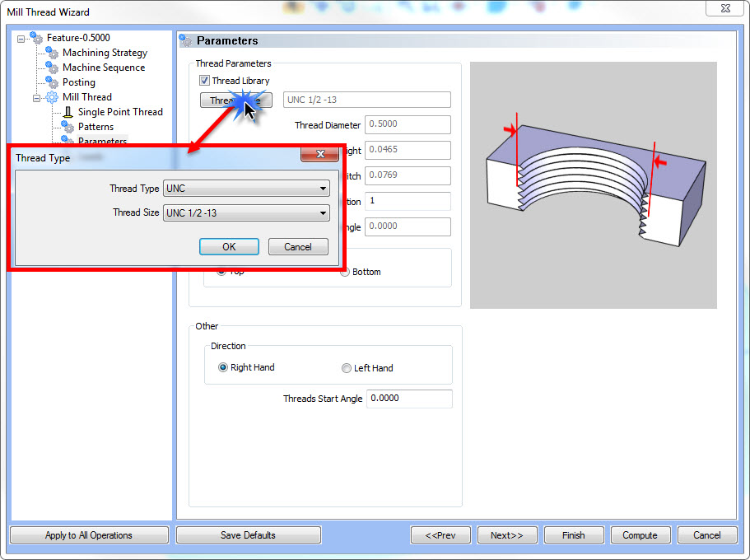Image resolution: width=750 pixels, height=560 pixels.
Task: Open the Machine Sequence page
Action: tap(104, 68)
